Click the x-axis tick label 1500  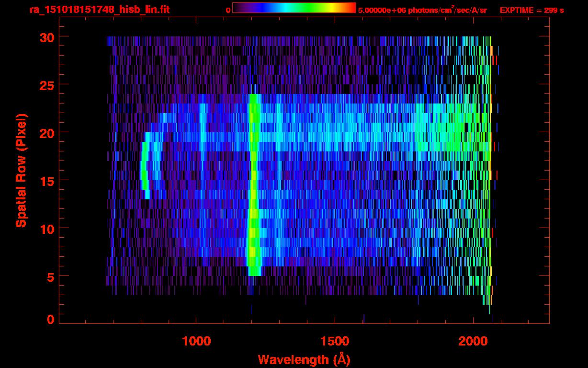[x=335, y=341]
